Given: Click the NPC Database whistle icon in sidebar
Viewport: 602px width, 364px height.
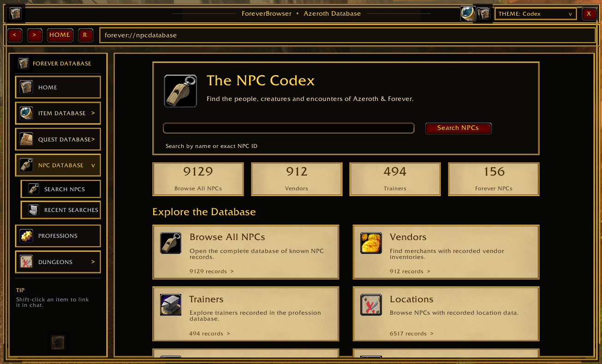Looking at the screenshot, I should click(26, 165).
